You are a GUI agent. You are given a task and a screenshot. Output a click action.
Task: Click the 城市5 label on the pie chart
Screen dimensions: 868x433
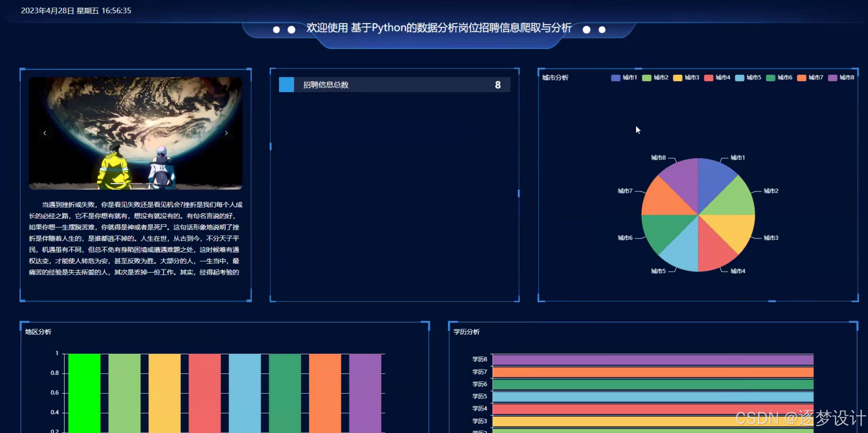pos(658,271)
